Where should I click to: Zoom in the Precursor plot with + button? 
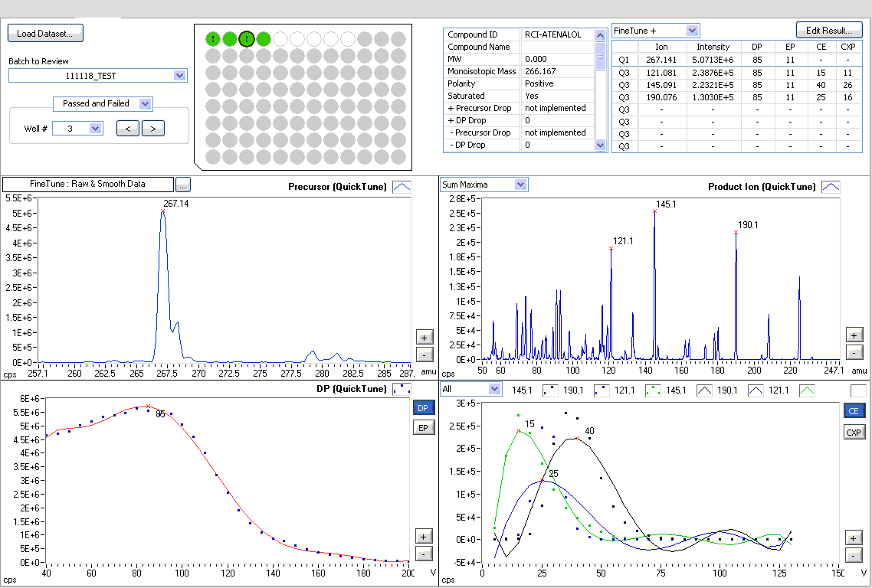coord(425,338)
